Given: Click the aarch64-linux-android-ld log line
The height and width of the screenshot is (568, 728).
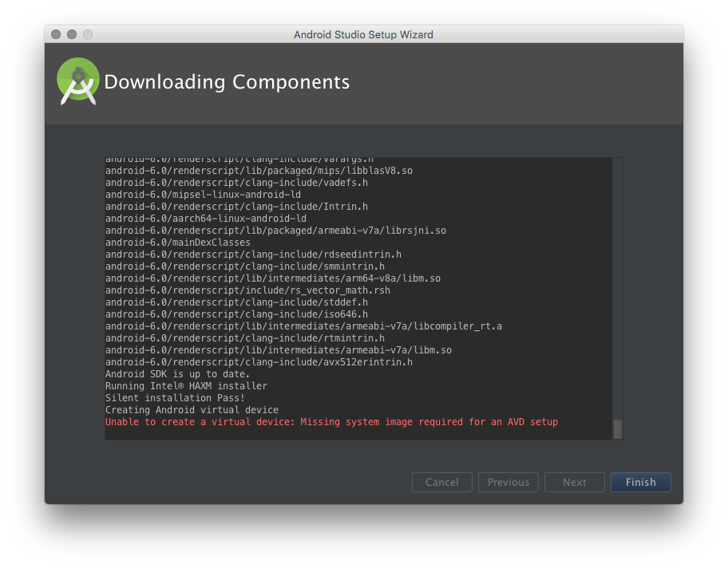Looking at the screenshot, I should [x=206, y=218].
